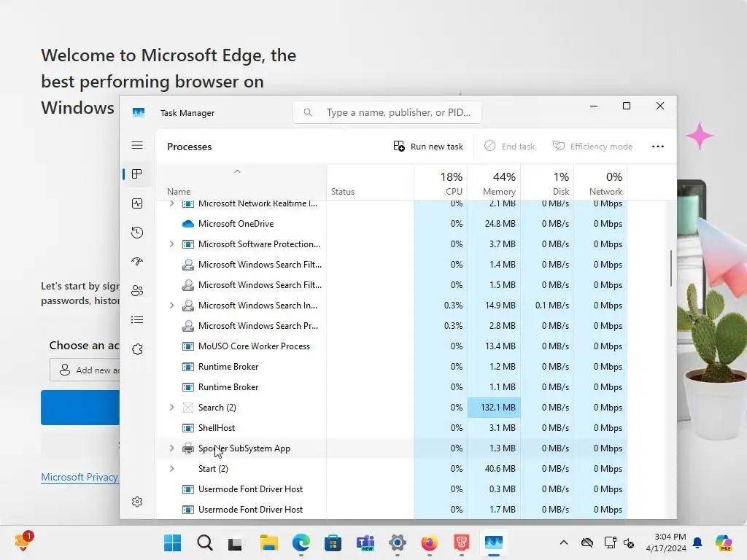Image resolution: width=747 pixels, height=560 pixels.
Task: Click the network status tray icon
Action: (610, 542)
